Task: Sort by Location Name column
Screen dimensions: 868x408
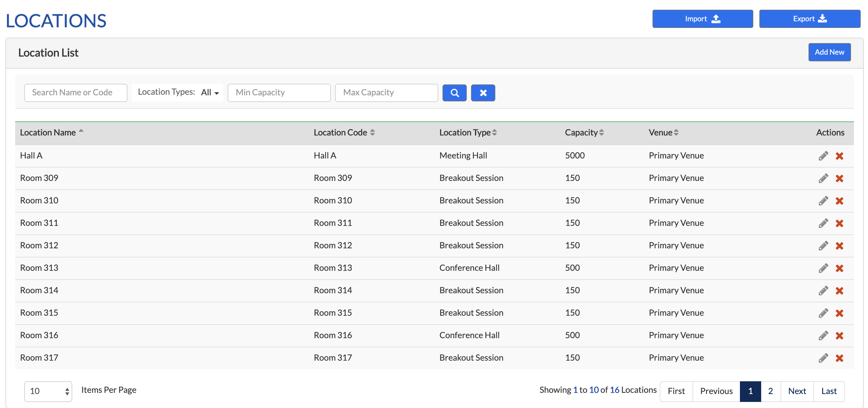Action: pos(52,132)
